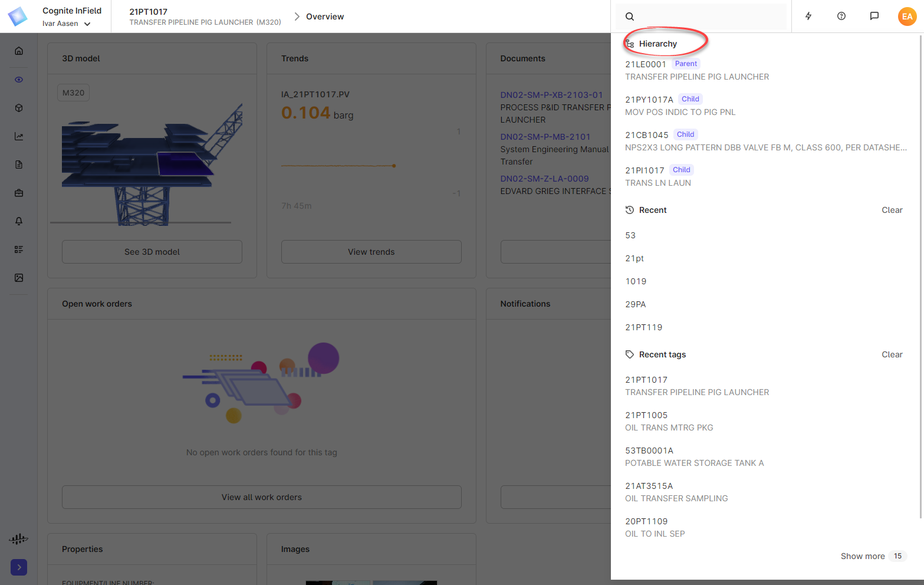Click the 21PT1017 tag title in header
The image size is (924, 585).
pos(149,12)
